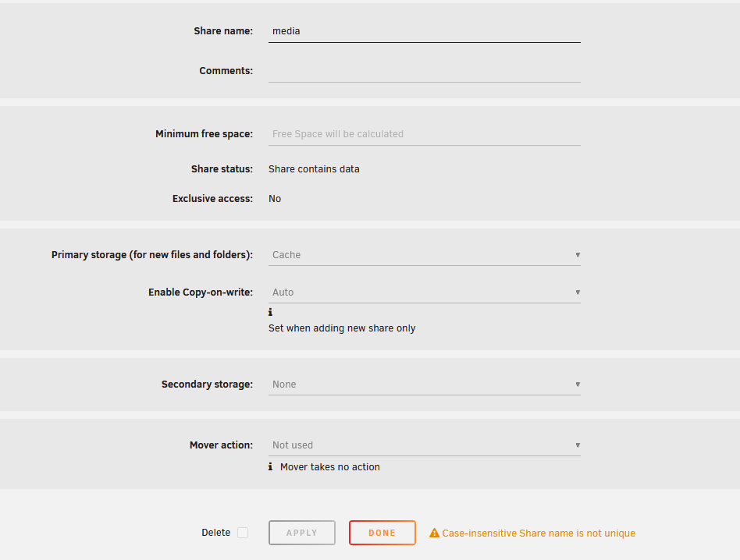Click the Share name label
Screen dimensions: 740x560
pos(223,31)
